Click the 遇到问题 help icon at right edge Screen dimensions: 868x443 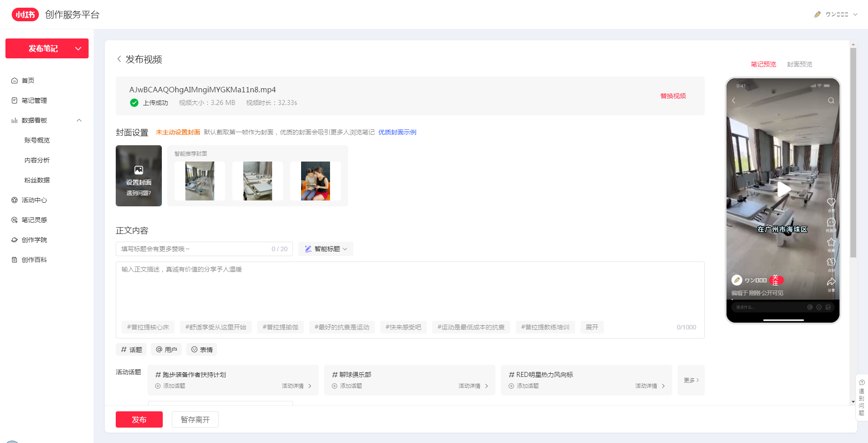coord(862,382)
